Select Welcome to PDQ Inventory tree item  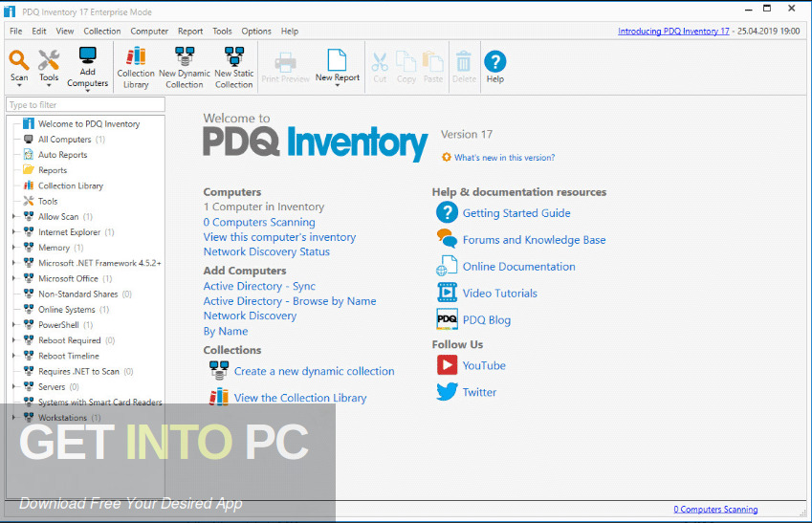[x=89, y=123]
